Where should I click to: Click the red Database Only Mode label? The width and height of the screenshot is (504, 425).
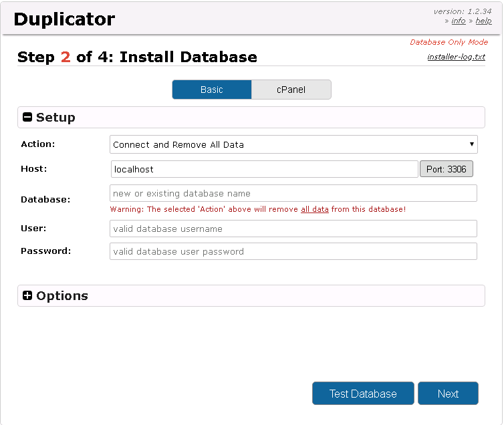pyautogui.click(x=449, y=42)
